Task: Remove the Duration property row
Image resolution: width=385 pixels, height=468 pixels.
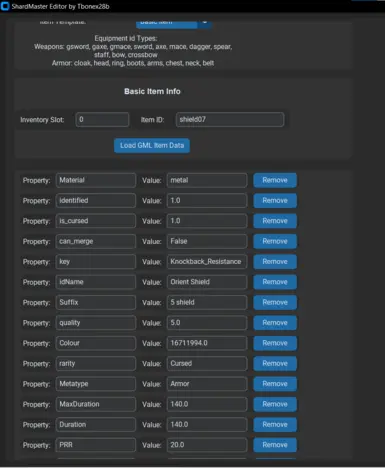Action: coord(275,425)
